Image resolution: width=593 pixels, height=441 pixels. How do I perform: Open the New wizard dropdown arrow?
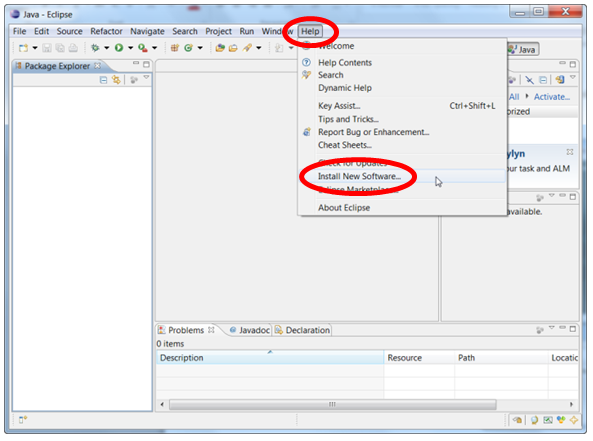pyautogui.click(x=35, y=48)
